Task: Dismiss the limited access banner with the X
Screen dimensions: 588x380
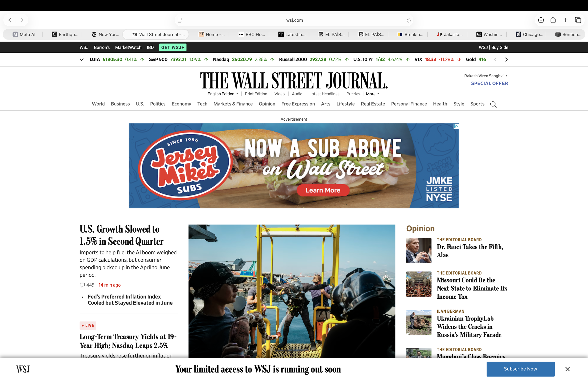Action: click(x=567, y=369)
